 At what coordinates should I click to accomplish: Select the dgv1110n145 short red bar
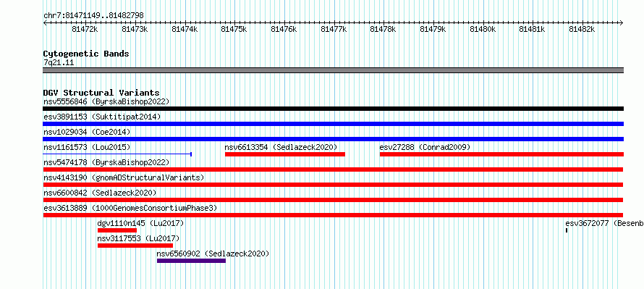point(117,230)
